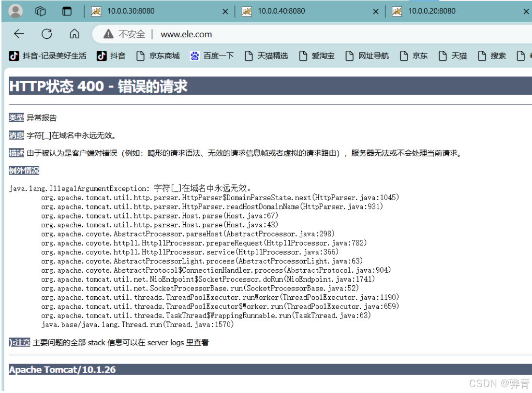Open the 京东 bookmark
Screen dimensions: 532x393
(414, 56)
